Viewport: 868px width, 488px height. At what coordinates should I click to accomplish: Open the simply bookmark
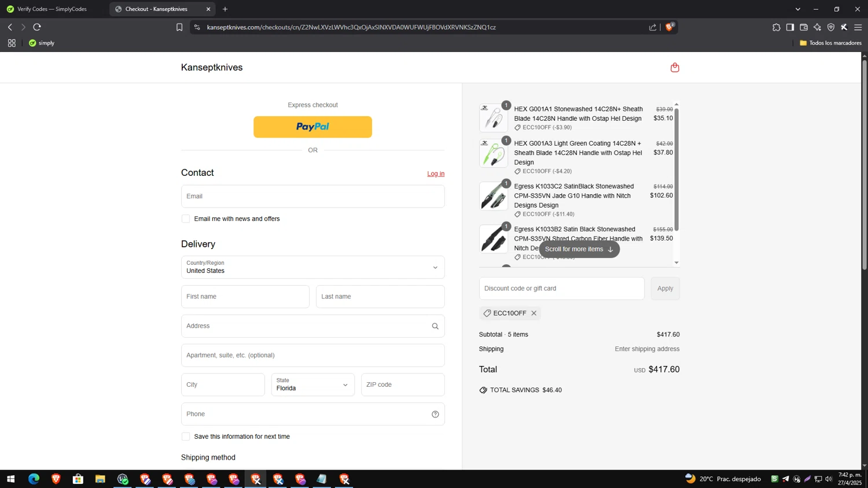click(42, 43)
